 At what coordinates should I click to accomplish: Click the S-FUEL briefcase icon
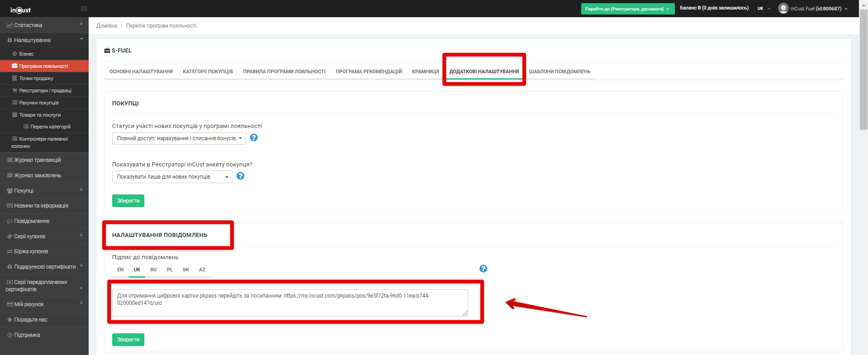click(107, 51)
